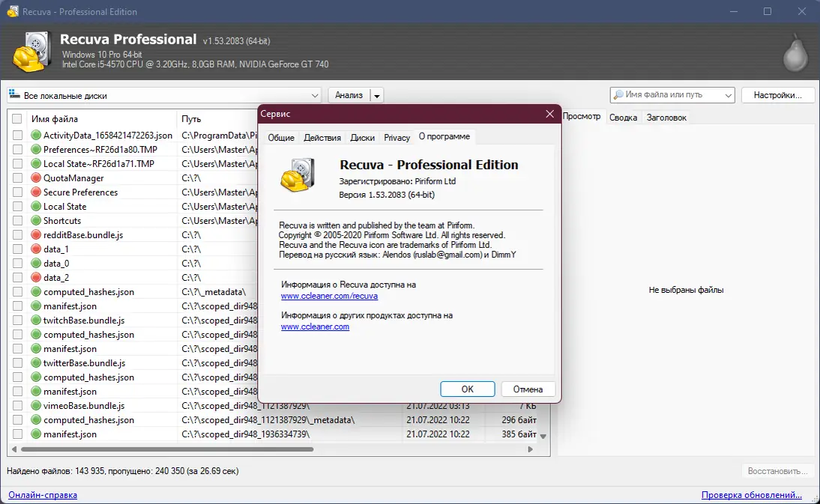This screenshot has width=820, height=504.
Task: Confirm the dialog with OK
Action: tap(468, 389)
